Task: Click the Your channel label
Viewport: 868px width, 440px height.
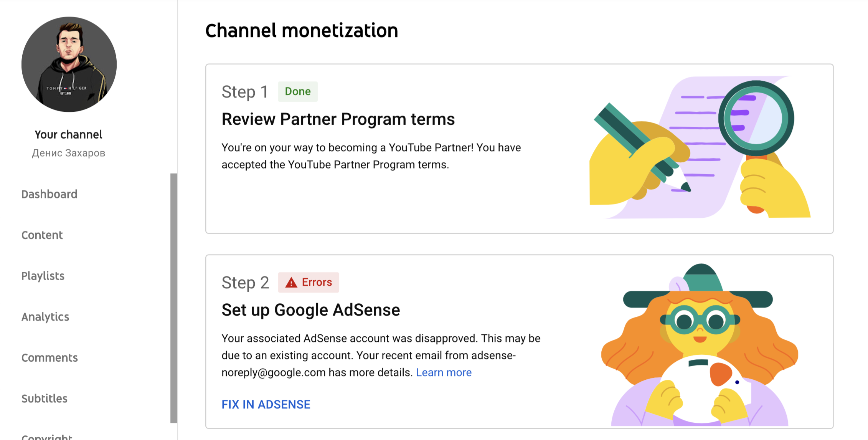Action: click(68, 134)
